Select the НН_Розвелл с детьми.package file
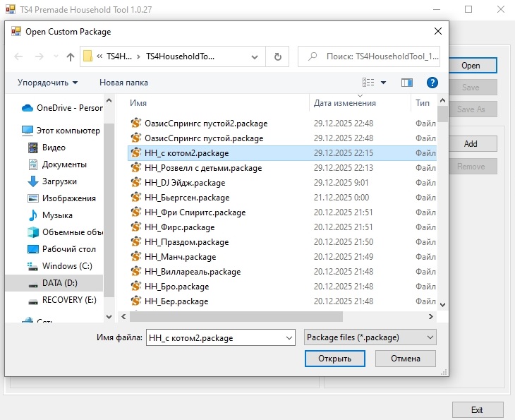This screenshot has height=420, width=515. pyautogui.click(x=202, y=168)
